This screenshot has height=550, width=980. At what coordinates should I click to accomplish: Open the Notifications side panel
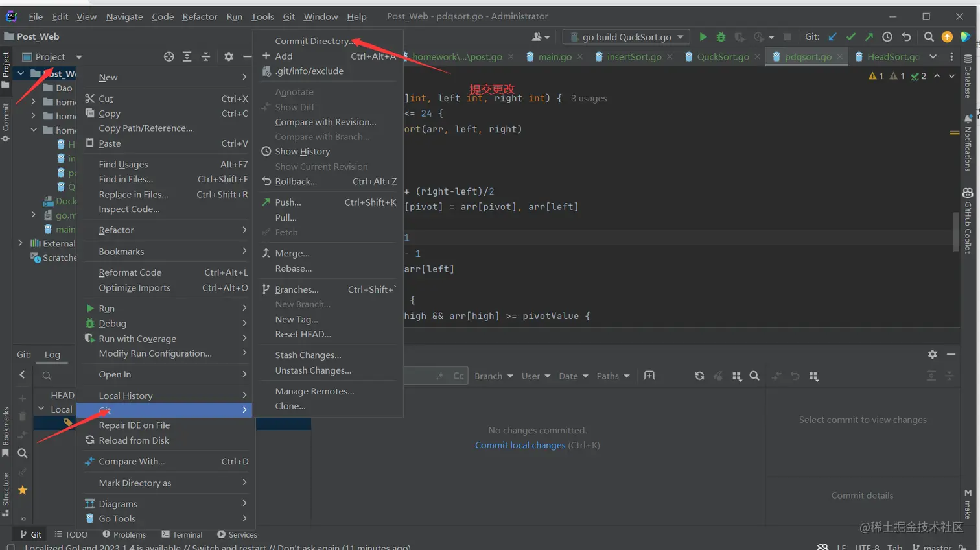(x=968, y=143)
